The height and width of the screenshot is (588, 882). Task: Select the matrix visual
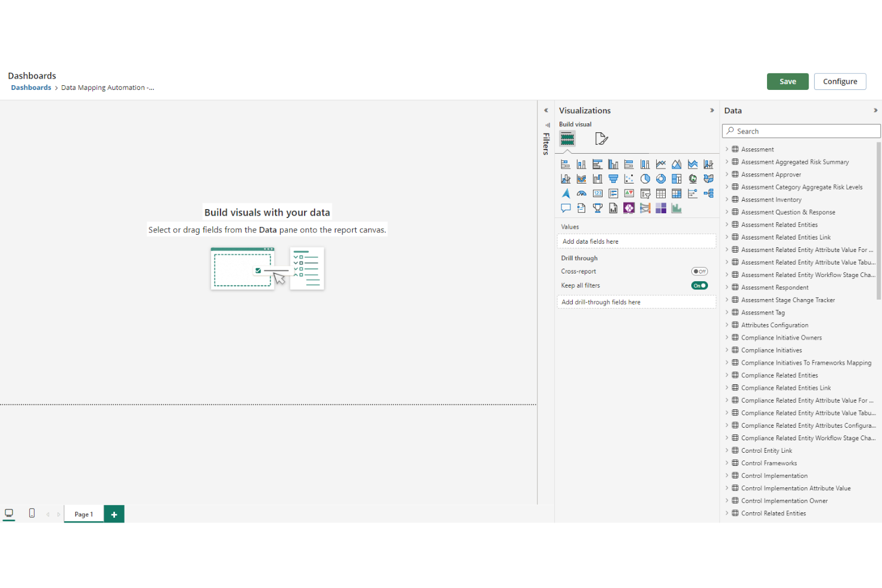pyautogui.click(x=676, y=193)
